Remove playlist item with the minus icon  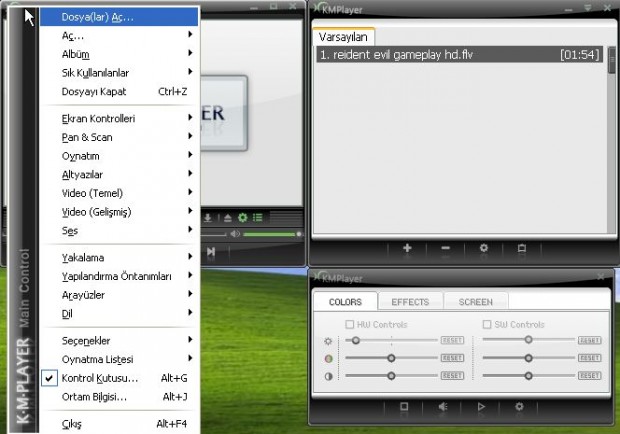[445, 248]
